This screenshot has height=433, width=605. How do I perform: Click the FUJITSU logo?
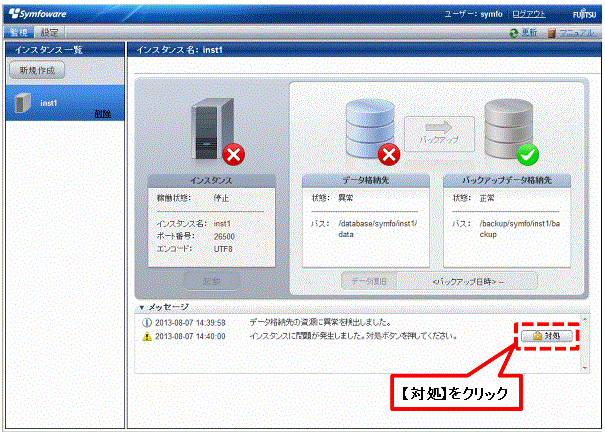tap(584, 14)
